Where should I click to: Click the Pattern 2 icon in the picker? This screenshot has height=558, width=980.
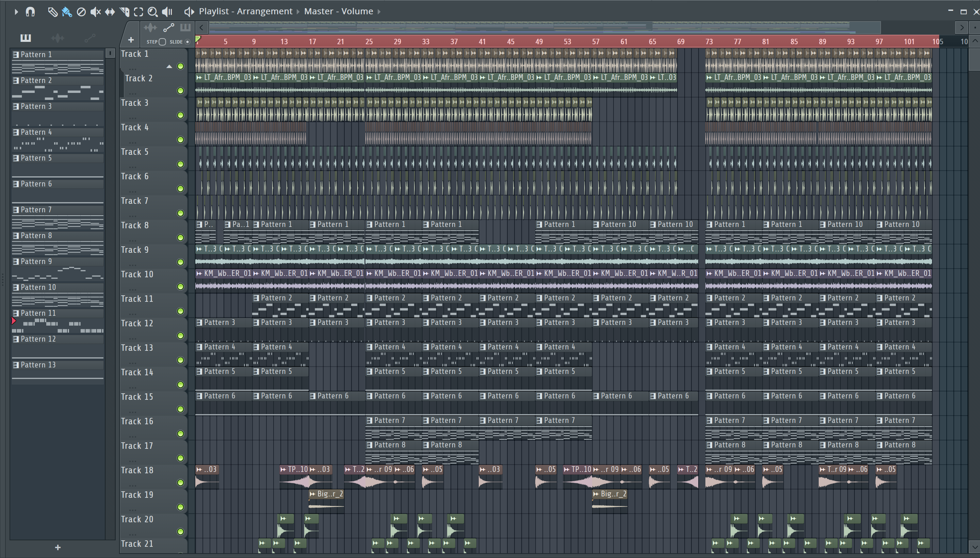click(x=16, y=81)
